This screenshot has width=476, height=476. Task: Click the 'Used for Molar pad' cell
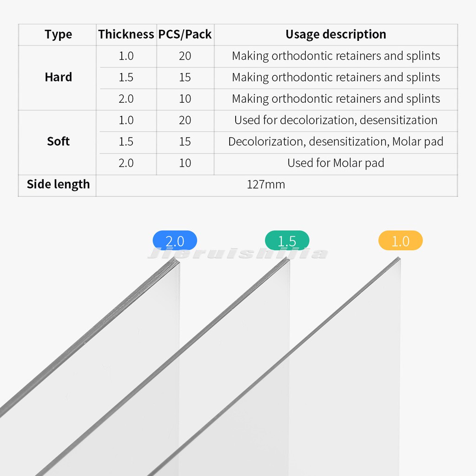tap(336, 163)
